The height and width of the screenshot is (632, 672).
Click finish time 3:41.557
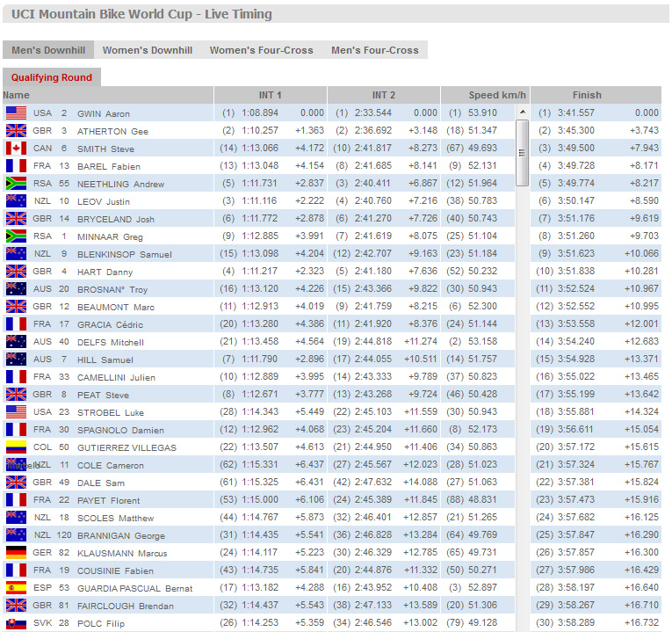pos(576,113)
